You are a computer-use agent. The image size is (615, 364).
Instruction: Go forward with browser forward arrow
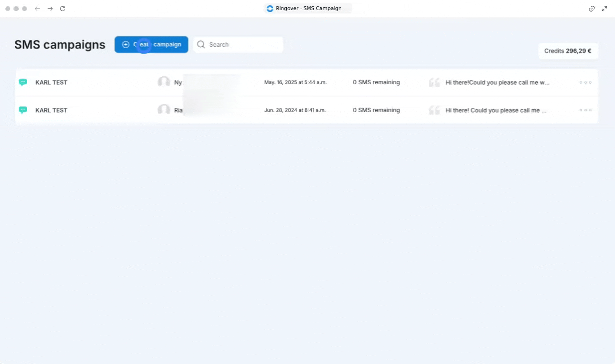(x=50, y=9)
